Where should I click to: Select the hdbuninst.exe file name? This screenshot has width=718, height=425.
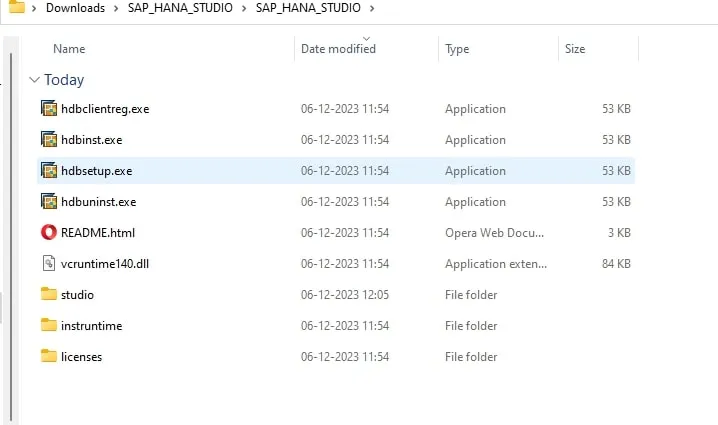click(98, 202)
